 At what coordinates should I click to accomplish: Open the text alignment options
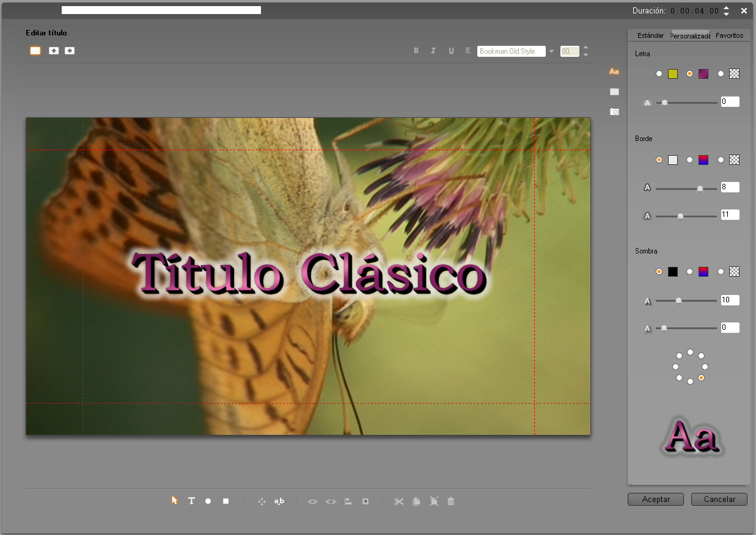[x=468, y=51]
